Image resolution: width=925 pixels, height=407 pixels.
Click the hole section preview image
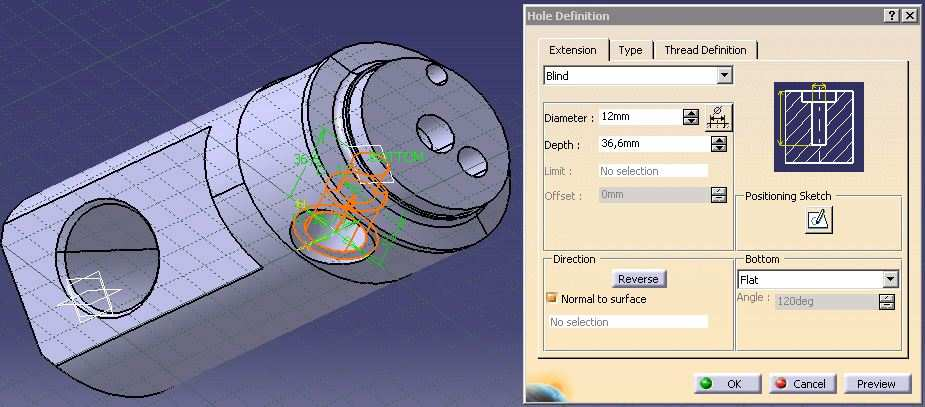[x=818, y=127]
